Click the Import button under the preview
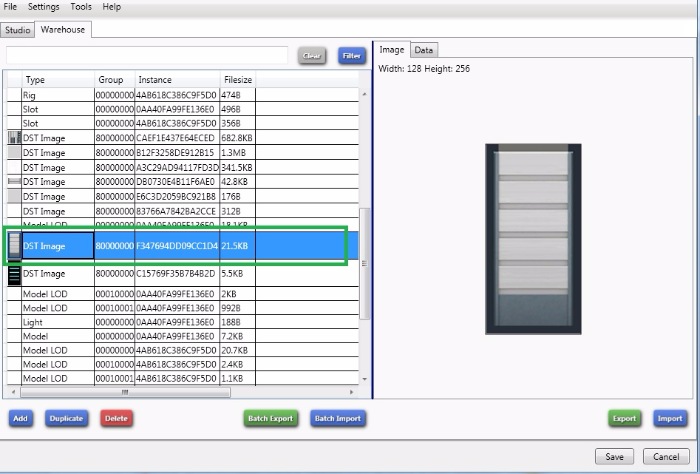700x474 pixels. 669,418
